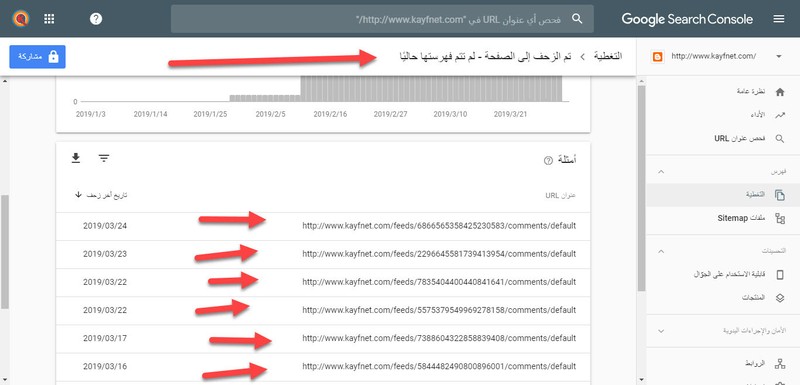This screenshot has width=800, height=385.
Task: Open نظرة عامة overview home icon
Action: pyautogui.click(x=780, y=92)
